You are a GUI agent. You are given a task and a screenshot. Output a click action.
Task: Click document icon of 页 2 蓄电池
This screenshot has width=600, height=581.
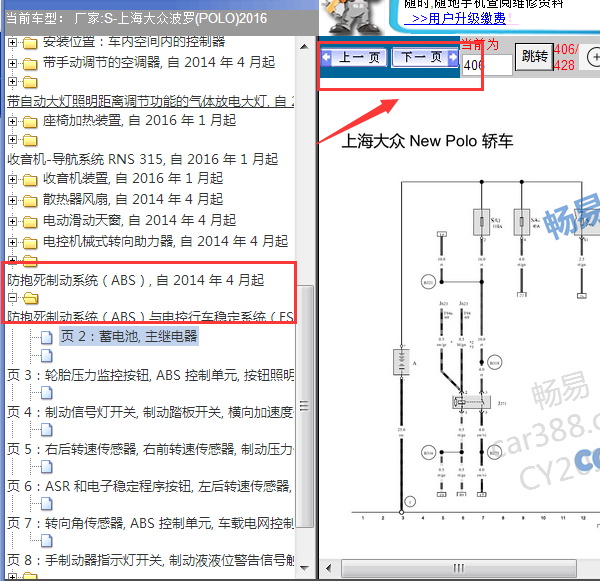[47, 337]
